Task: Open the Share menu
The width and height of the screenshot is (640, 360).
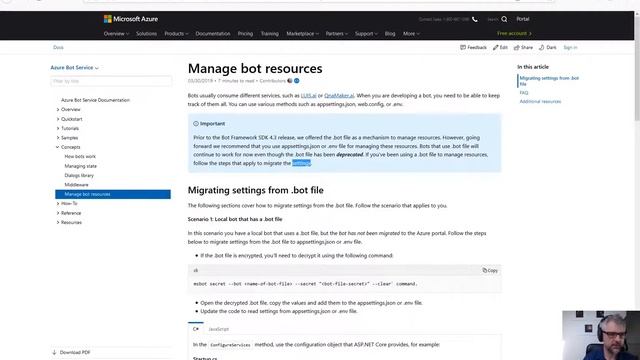Action: pos(523,47)
